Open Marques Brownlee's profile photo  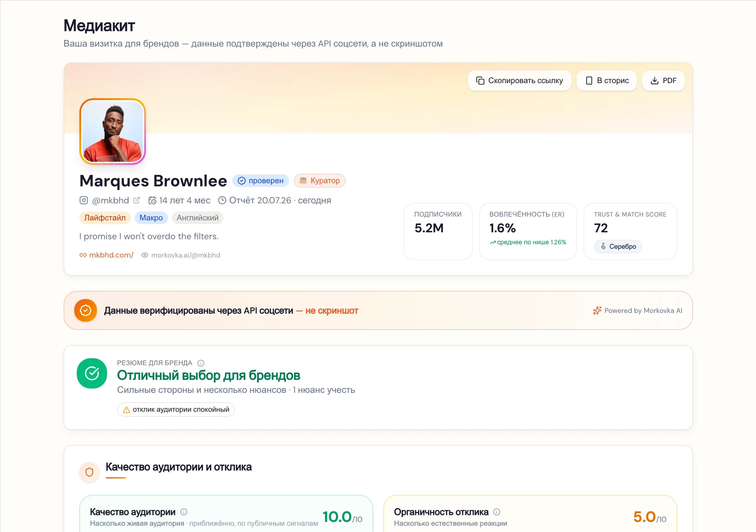pyautogui.click(x=113, y=132)
